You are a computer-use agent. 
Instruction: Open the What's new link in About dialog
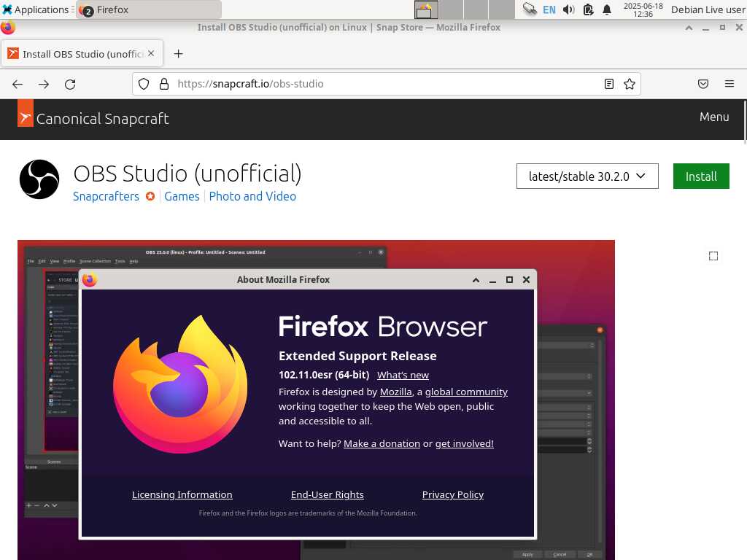point(403,376)
